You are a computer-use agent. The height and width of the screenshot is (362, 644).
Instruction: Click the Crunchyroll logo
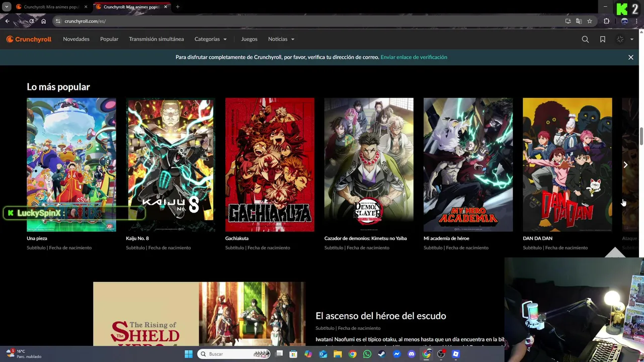click(x=29, y=39)
